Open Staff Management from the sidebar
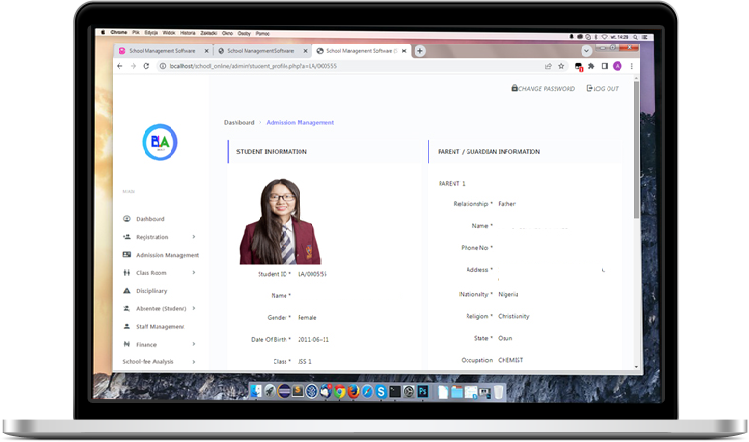Viewport: 749px width, 442px height. click(159, 327)
